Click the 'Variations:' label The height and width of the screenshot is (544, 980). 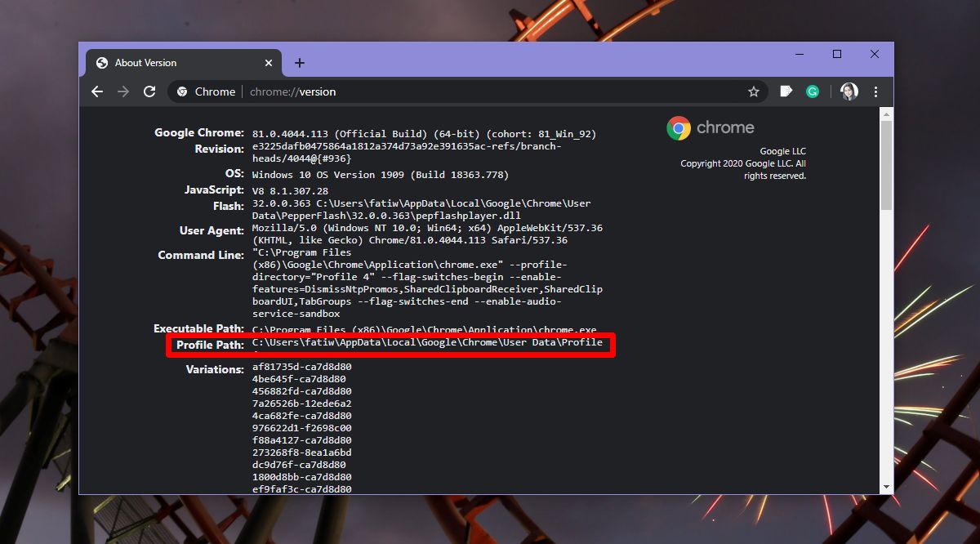215,370
